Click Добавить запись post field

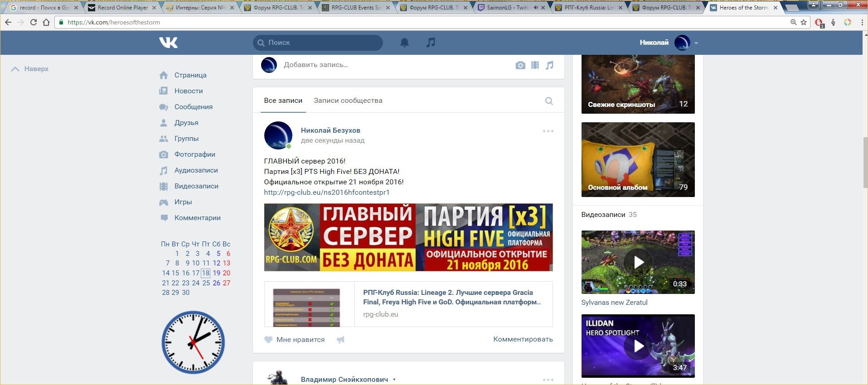[x=316, y=65]
